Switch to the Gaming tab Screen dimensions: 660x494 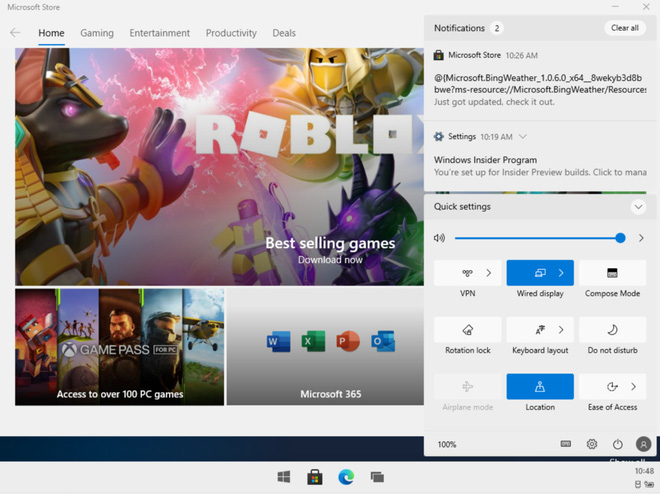[97, 33]
